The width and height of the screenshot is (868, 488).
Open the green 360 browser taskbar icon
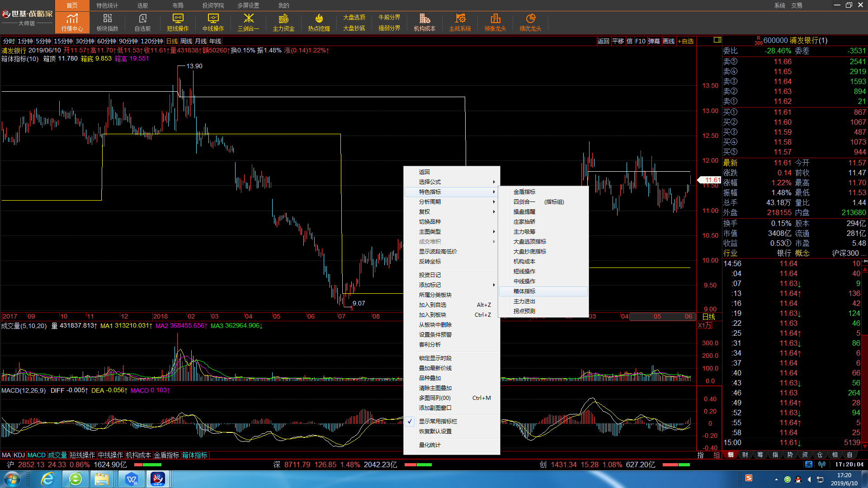(x=75, y=479)
